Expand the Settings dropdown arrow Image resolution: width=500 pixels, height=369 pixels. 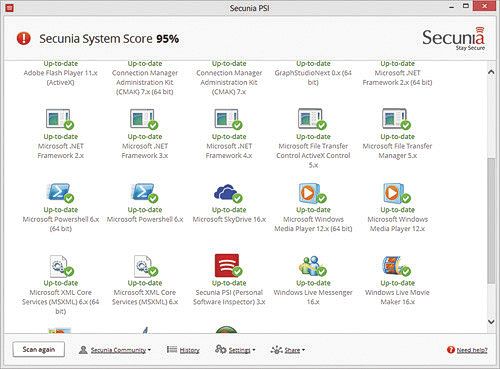pyautogui.click(x=254, y=350)
